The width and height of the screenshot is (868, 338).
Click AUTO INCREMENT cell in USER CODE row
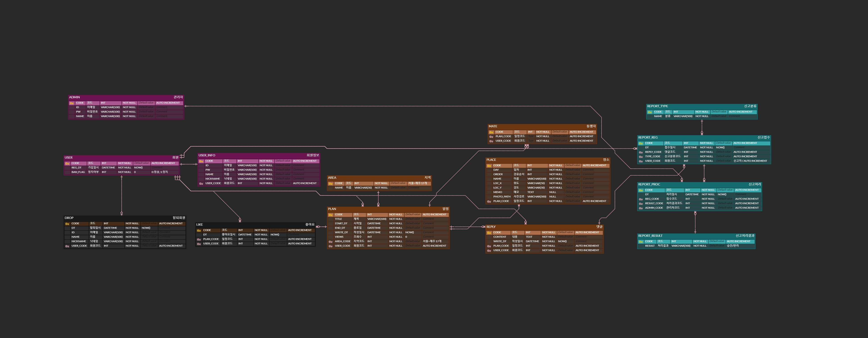(x=163, y=163)
